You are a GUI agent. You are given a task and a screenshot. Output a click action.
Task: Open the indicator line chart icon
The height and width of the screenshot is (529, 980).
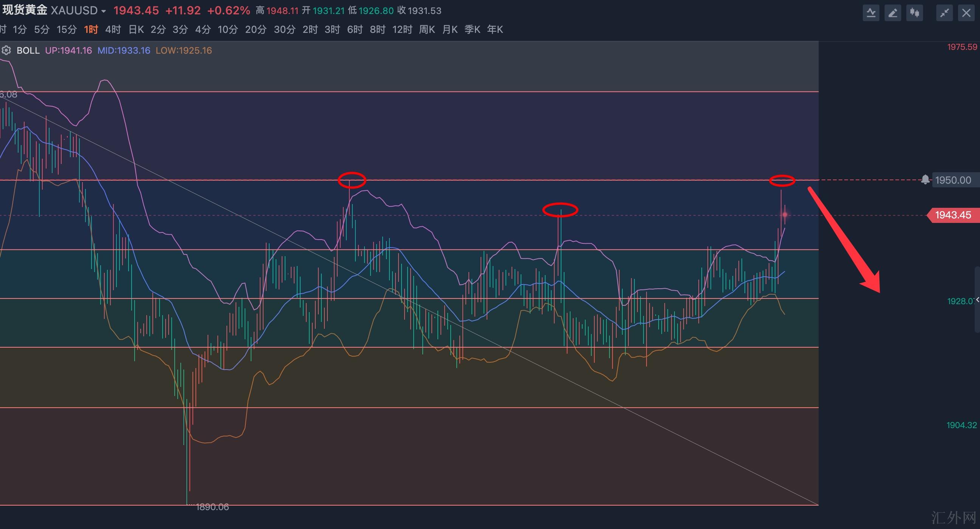(871, 13)
